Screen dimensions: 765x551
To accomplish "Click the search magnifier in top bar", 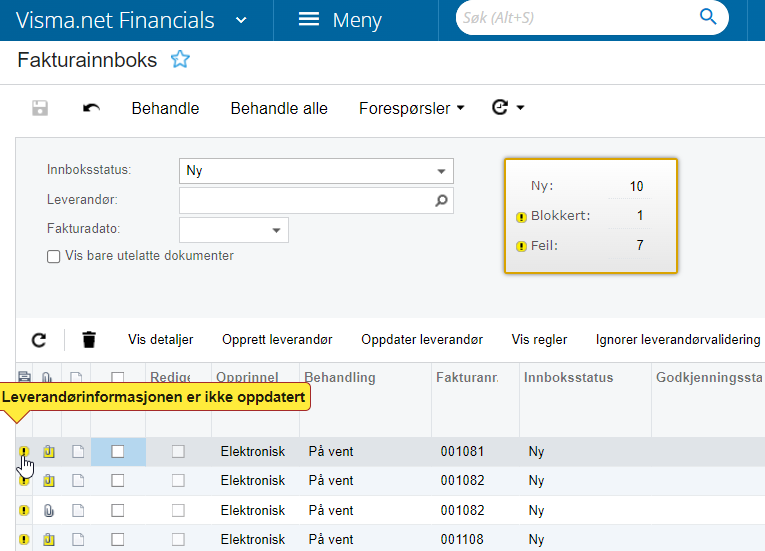I will point(708,17).
